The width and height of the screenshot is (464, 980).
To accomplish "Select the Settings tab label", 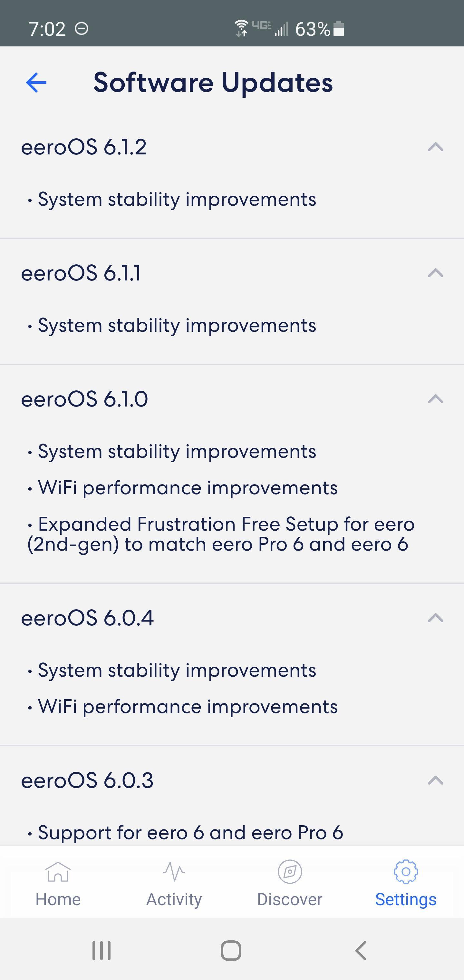I will (406, 899).
